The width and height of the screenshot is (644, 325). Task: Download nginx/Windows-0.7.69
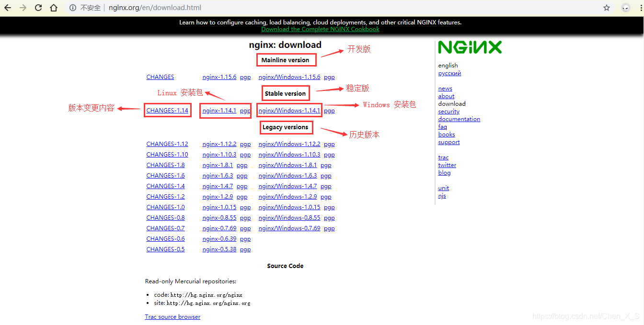[x=289, y=228]
